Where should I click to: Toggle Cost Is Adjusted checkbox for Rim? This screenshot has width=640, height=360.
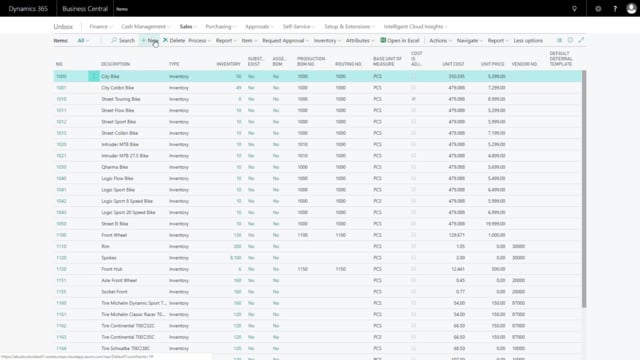click(x=413, y=247)
